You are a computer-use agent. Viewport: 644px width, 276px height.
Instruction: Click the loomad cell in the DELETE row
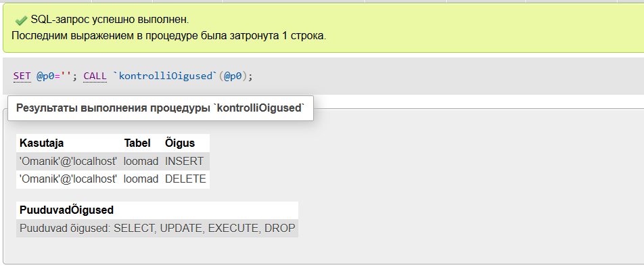tap(141, 179)
